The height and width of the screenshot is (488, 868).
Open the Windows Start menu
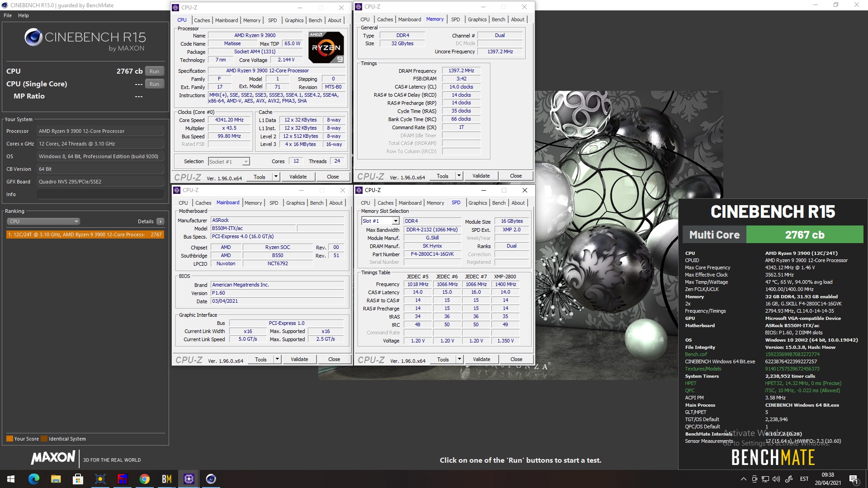pos(11,479)
